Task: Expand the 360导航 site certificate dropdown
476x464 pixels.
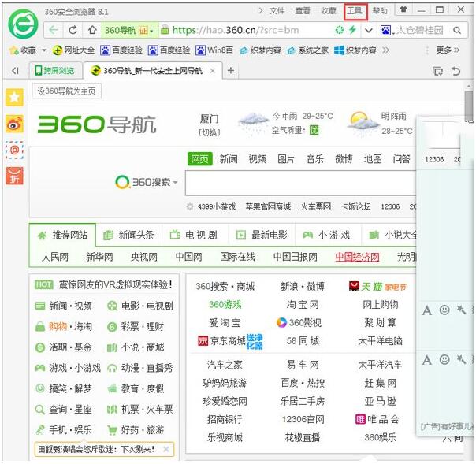Action: (151, 31)
